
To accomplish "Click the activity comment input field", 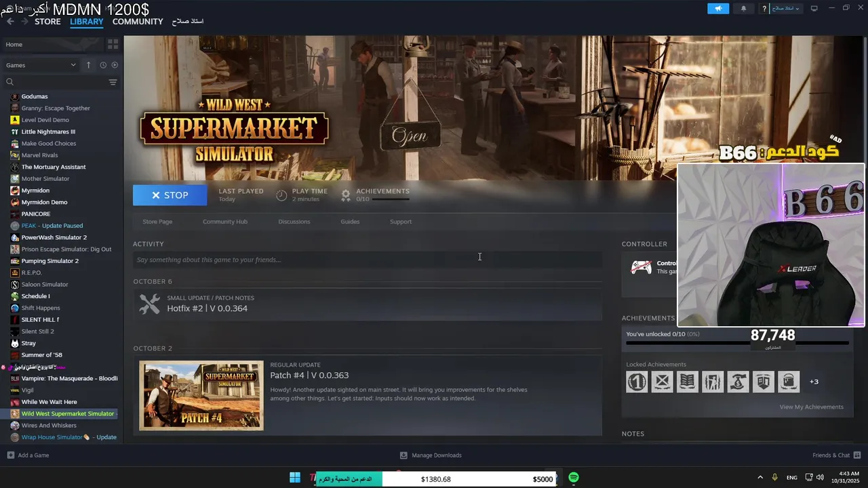I will (x=368, y=260).
